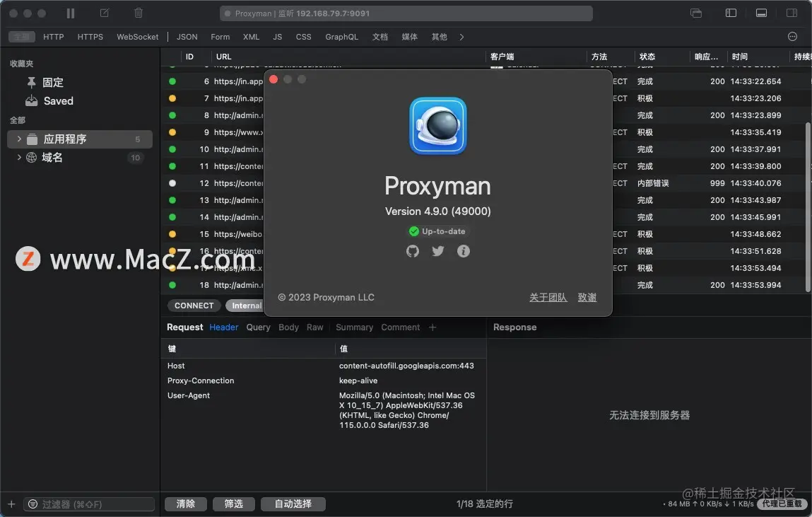The height and width of the screenshot is (517, 812).
Task: Select the 域名 globe icon
Action: [32, 158]
